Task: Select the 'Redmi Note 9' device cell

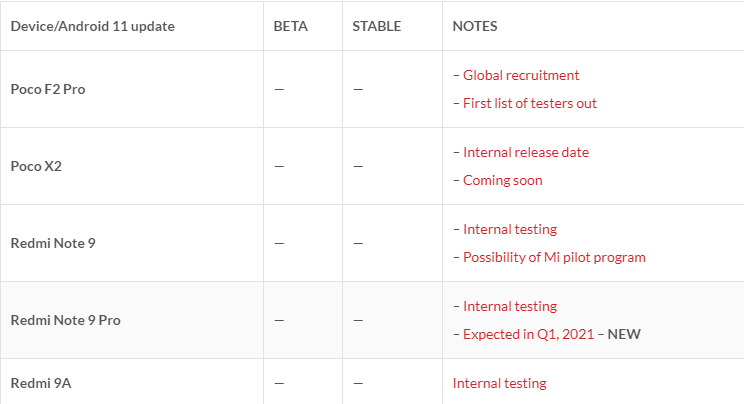Action: click(52, 243)
